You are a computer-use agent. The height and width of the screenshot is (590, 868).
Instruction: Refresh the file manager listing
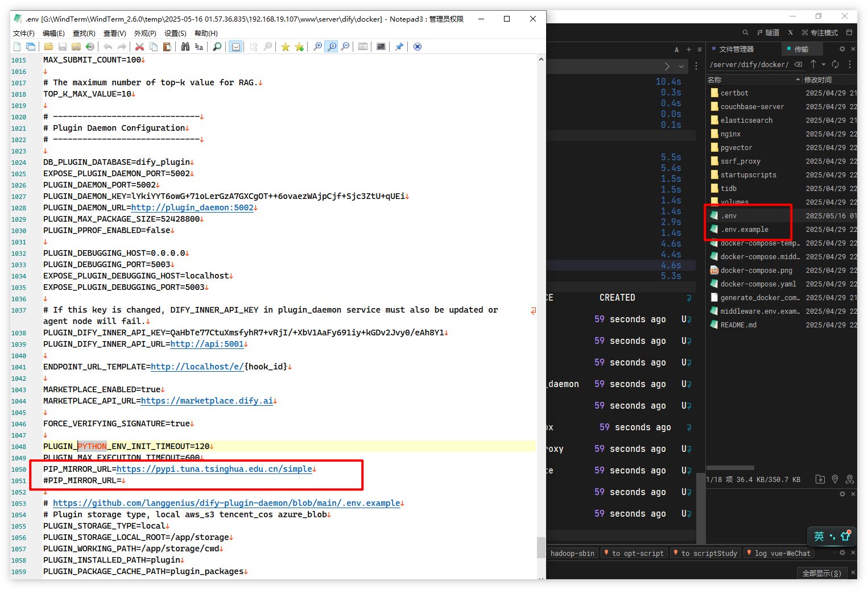[835, 64]
